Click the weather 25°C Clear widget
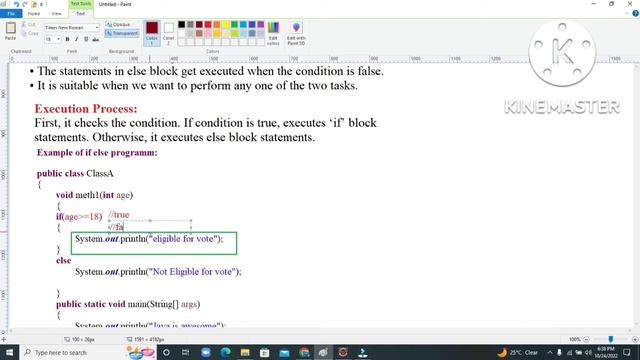 [518, 352]
